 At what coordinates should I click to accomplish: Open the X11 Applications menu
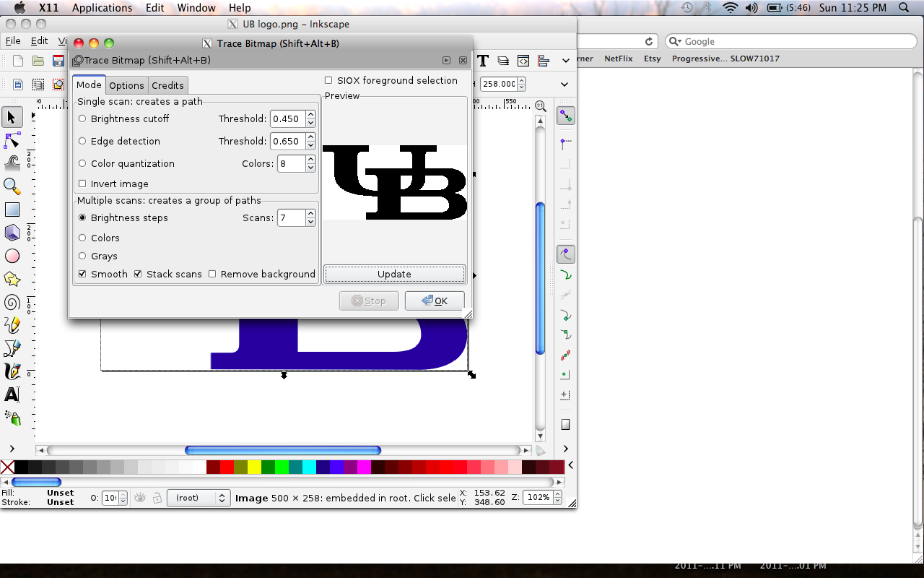(x=102, y=8)
